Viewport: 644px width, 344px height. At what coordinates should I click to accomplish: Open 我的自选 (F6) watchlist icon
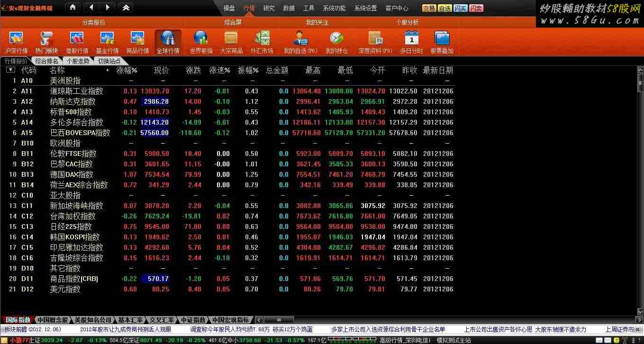tap(300, 43)
